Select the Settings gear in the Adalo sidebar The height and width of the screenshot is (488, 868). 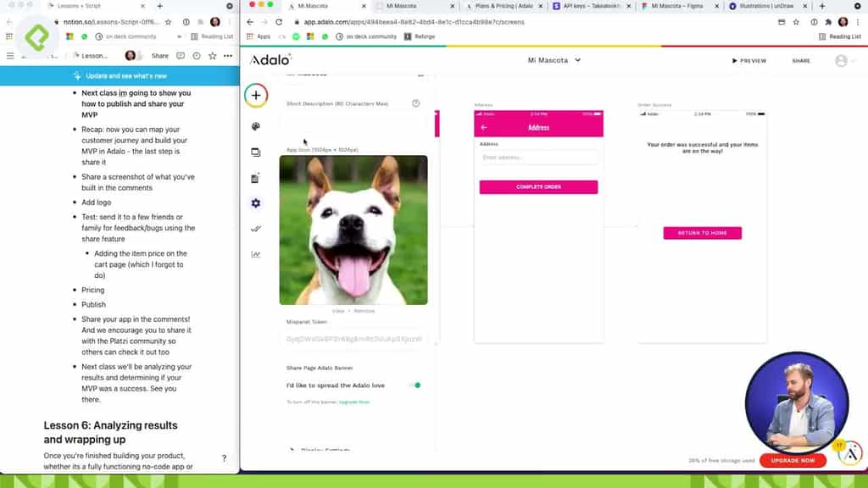[x=256, y=203]
